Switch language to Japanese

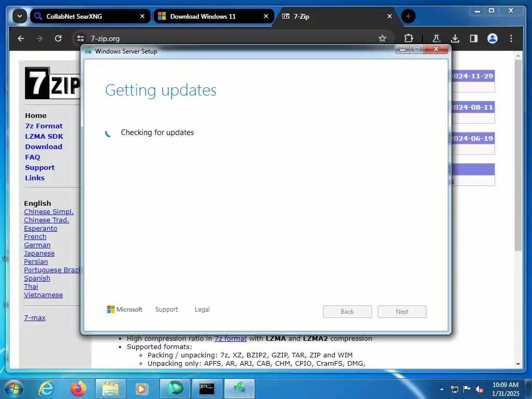[x=39, y=254]
